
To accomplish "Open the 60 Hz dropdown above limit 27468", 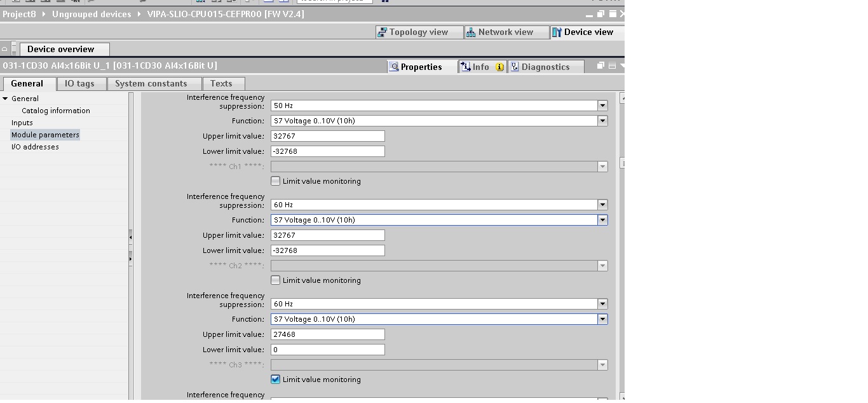I will click(x=602, y=304).
